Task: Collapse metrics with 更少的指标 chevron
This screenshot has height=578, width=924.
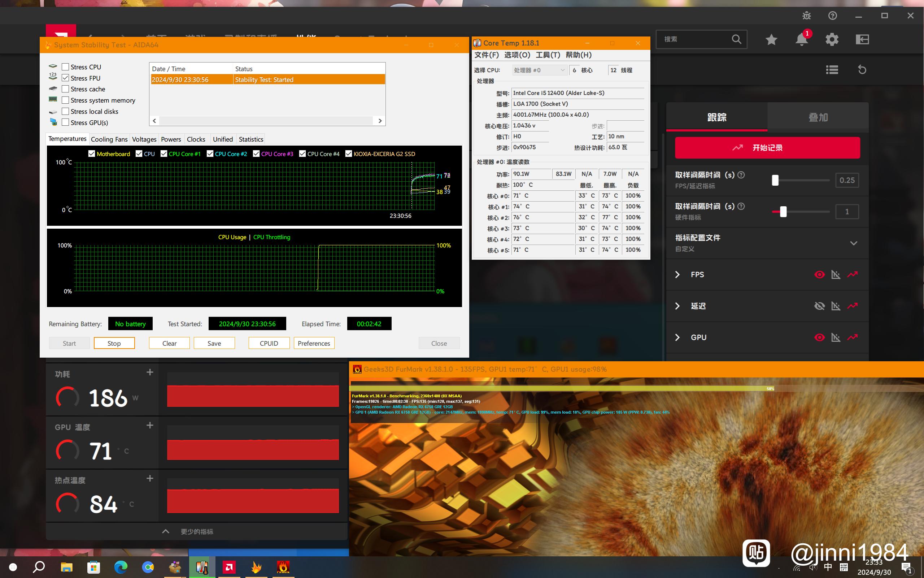Action: 166,531
